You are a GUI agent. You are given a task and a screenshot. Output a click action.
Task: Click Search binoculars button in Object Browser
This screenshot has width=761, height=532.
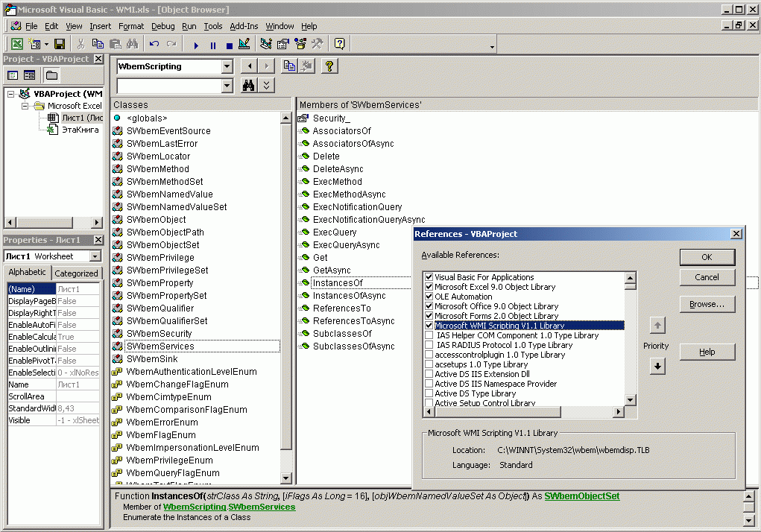[x=249, y=86]
